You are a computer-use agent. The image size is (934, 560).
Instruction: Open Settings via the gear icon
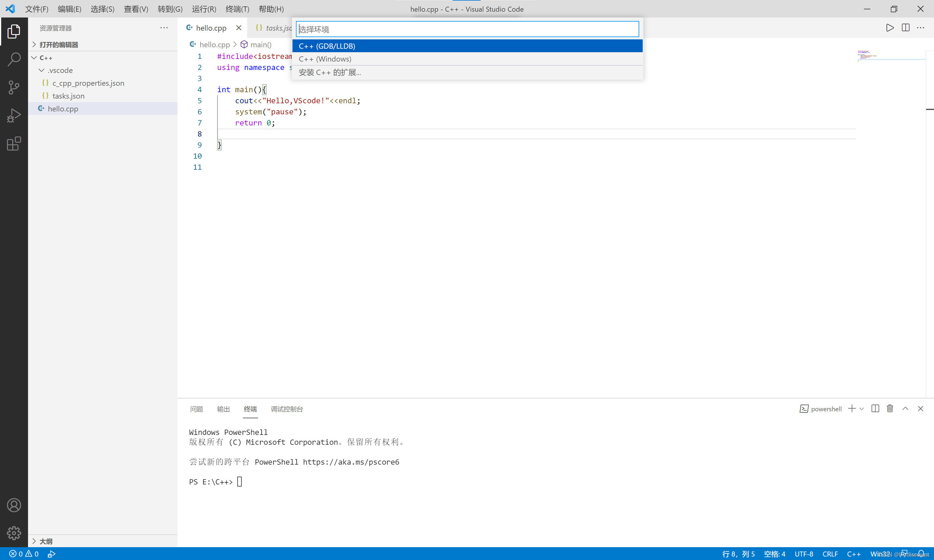tap(14, 533)
